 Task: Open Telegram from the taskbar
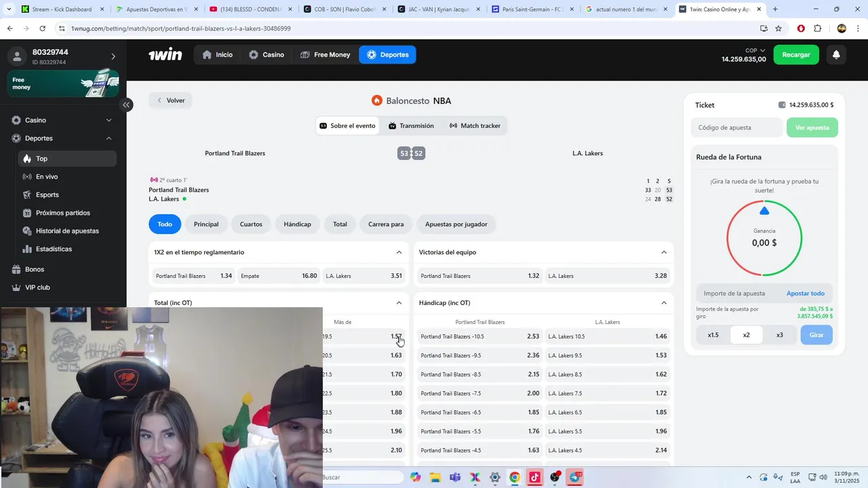tap(575, 477)
